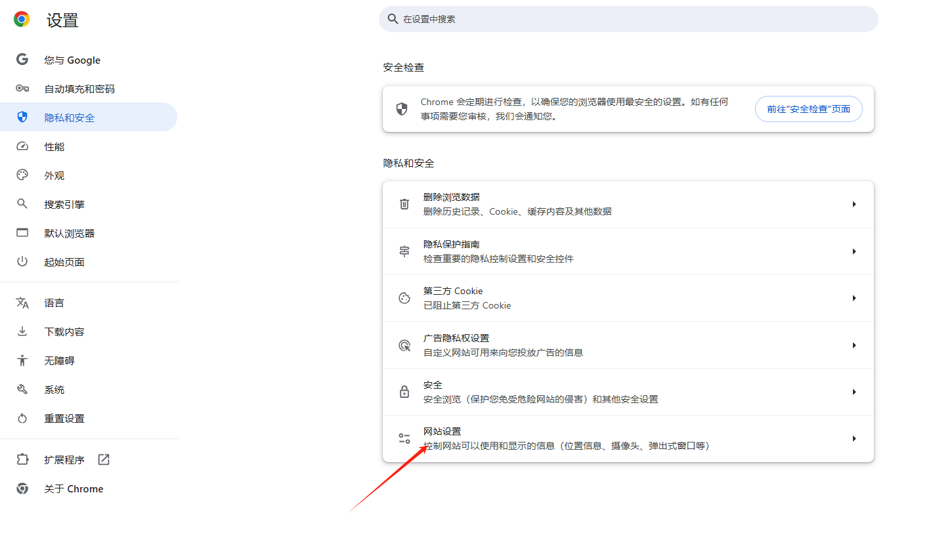
Task: Click the shield icon in 安全检查 card
Action: pyautogui.click(x=402, y=109)
